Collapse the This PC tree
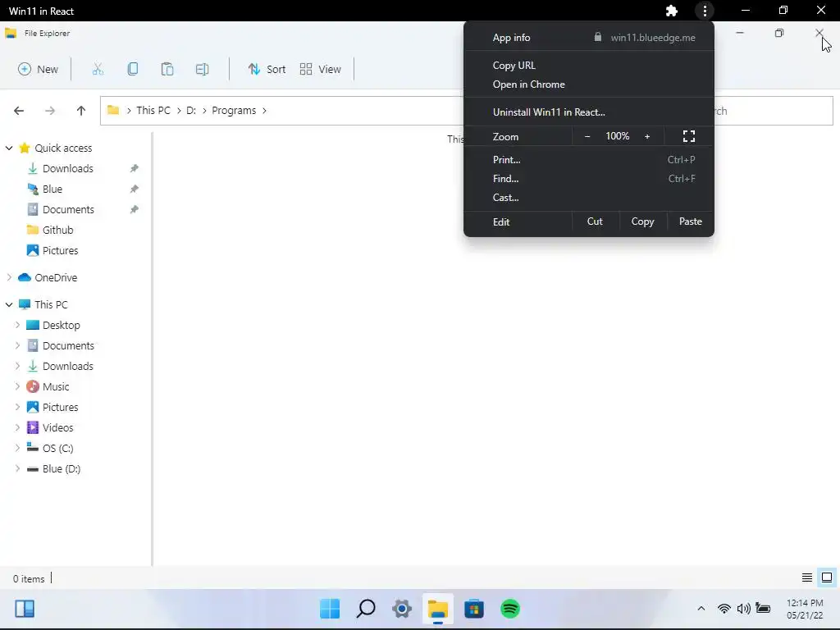This screenshot has width=840, height=630. click(9, 304)
